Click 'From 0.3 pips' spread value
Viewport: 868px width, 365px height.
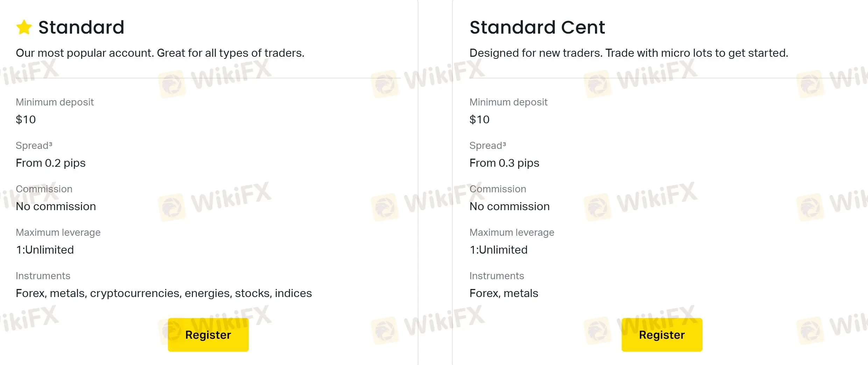(504, 163)
